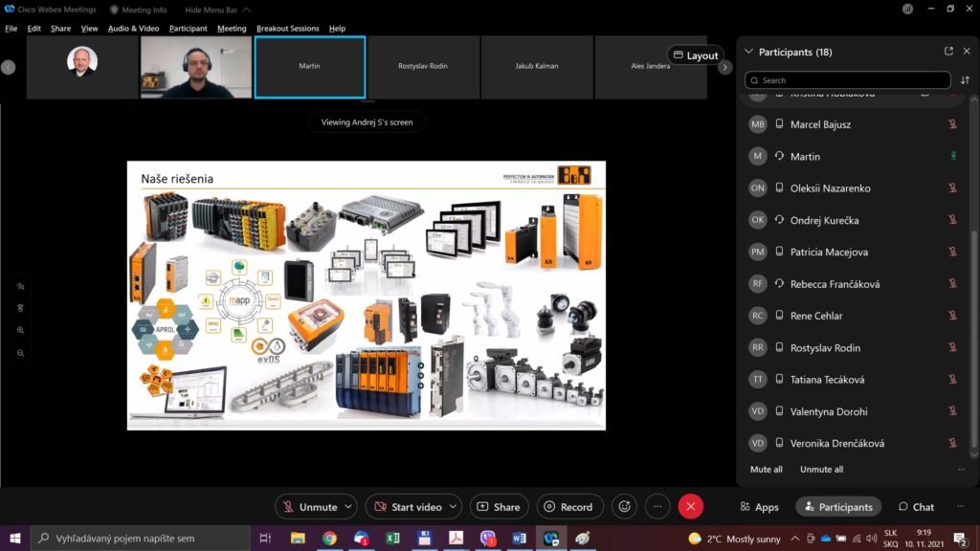Click the red leave meeting button
The height and width of the screenshot is (551, 980).
(x=690, y=507)
